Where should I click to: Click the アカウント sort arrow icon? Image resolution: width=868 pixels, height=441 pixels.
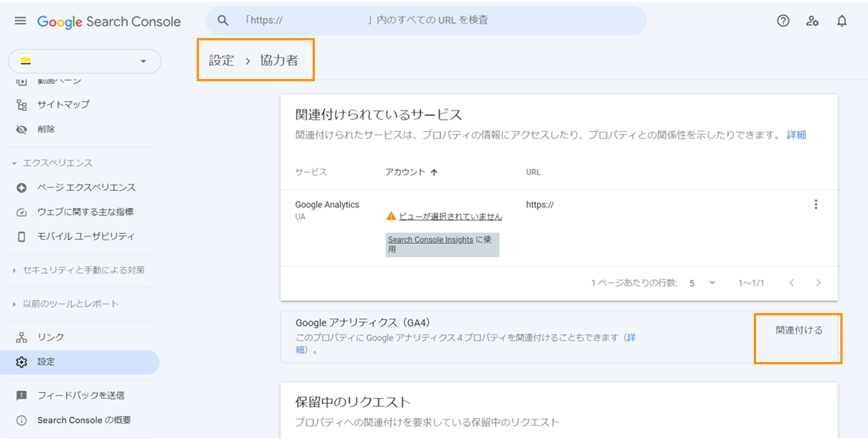coord(434,172)
